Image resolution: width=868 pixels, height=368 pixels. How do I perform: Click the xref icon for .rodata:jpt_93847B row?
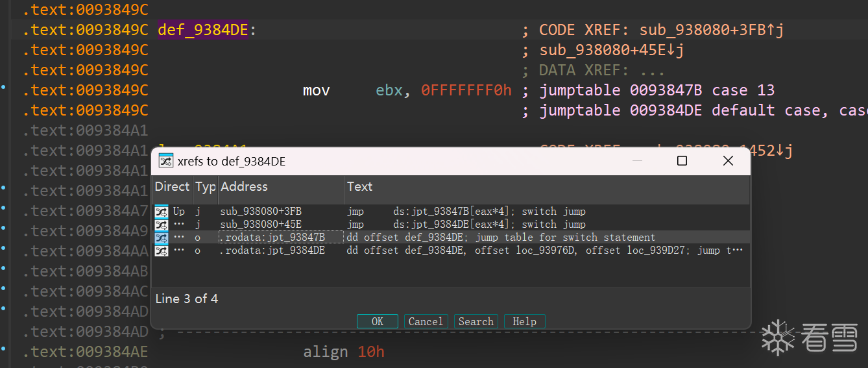(x=162, y=238)
